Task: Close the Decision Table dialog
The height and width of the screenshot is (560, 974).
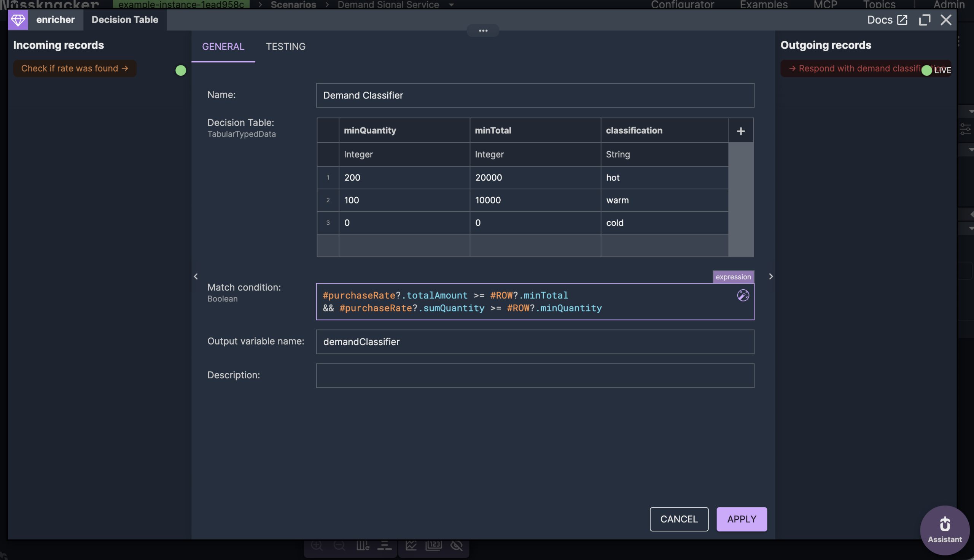Action: (946, 20)
